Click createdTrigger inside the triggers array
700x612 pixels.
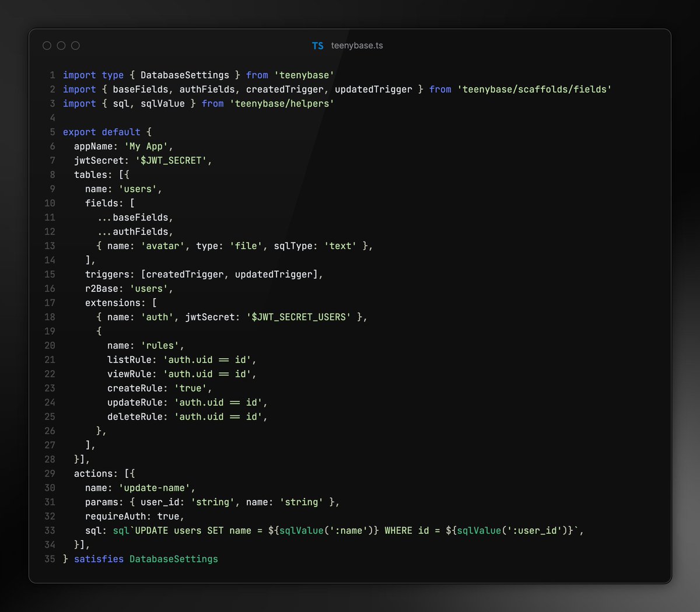coord(185,274)
